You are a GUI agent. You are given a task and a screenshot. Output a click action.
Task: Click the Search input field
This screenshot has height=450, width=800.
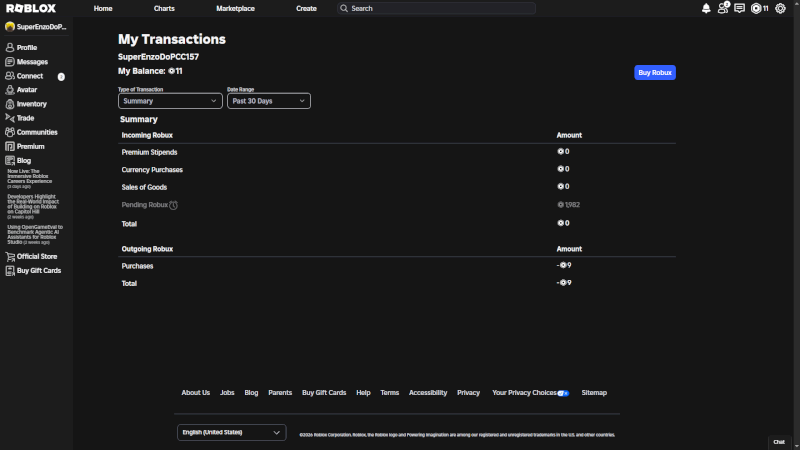pyautogui.click(x=440, y=8)
